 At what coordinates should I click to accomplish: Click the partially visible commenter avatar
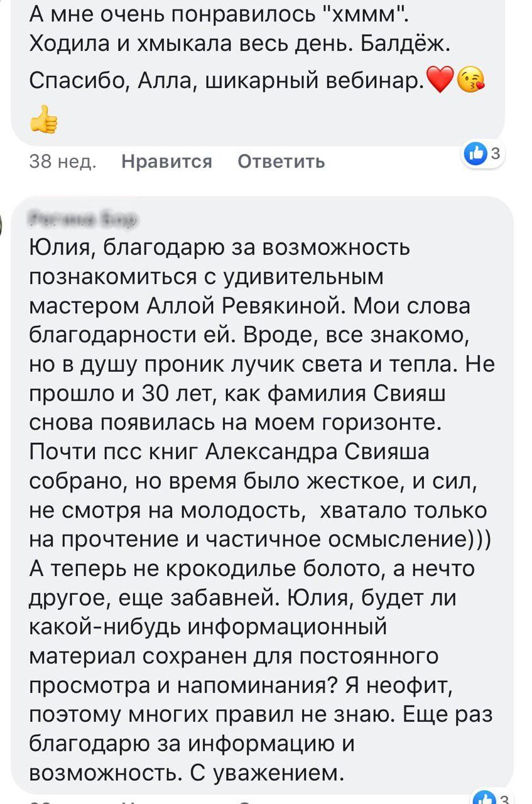click(x=3, y=223)
